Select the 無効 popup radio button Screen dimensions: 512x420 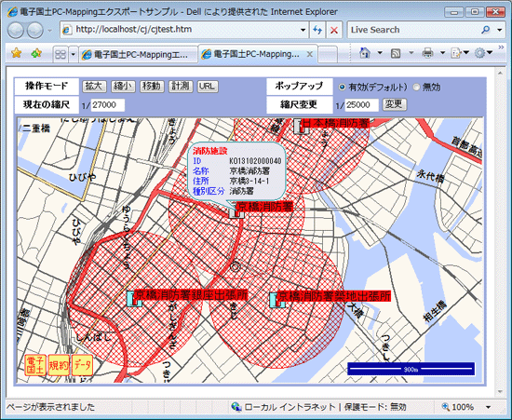click(x=416, y=88)
